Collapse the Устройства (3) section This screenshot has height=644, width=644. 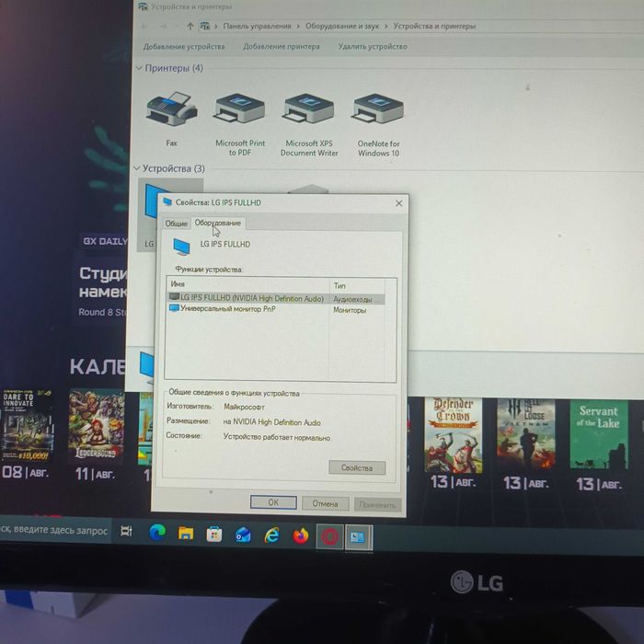[x=137, y=168]
